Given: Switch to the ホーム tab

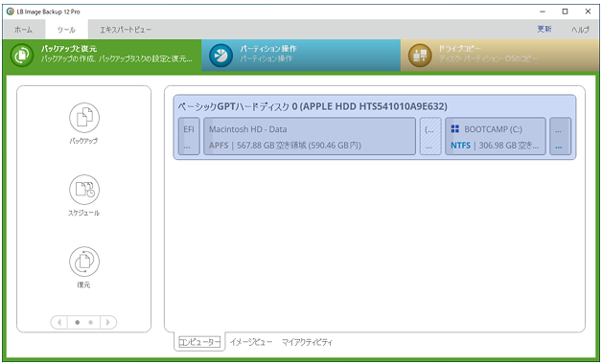Looking at the screenshot, I should [x=23, y=30].
